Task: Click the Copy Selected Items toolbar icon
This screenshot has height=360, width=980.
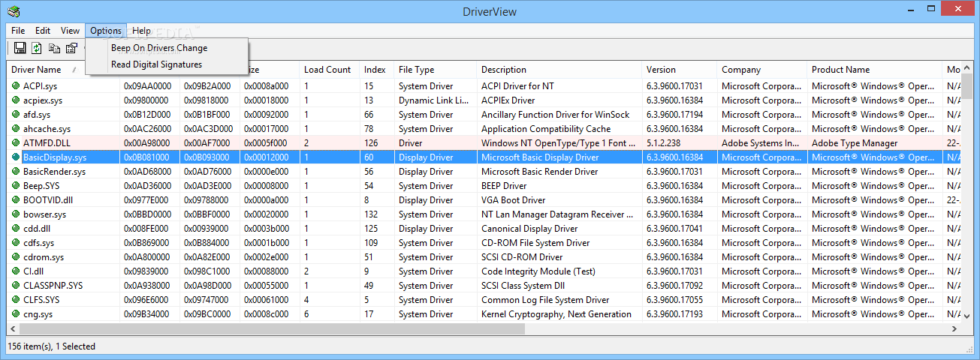Action: click(x=54, y=48)
